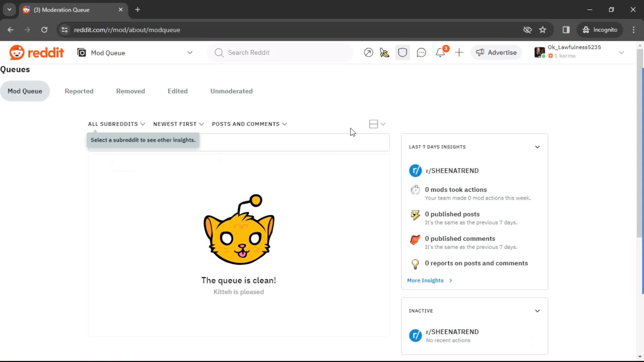Screen dimensions: 644x362
Task: Switch the queue card/list view layout
Action: click(x=377, y=124)
